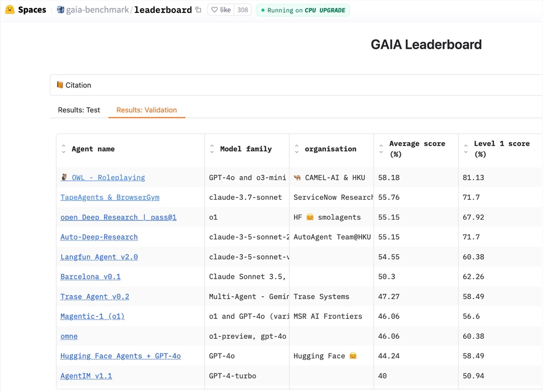The height and width of the screenshot is (392, 543).
Task: Open the TapeAgents & BrowserGym link
Action: pos(110,198)
